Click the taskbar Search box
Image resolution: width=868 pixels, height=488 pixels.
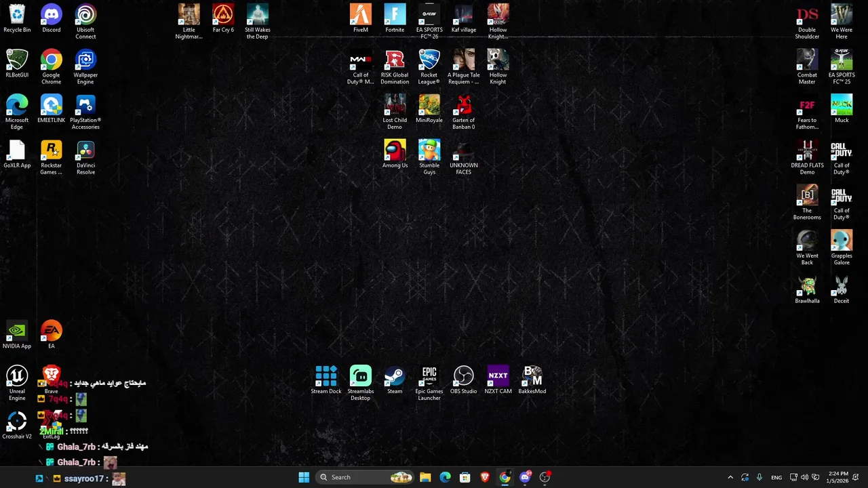tap(365, 477)
